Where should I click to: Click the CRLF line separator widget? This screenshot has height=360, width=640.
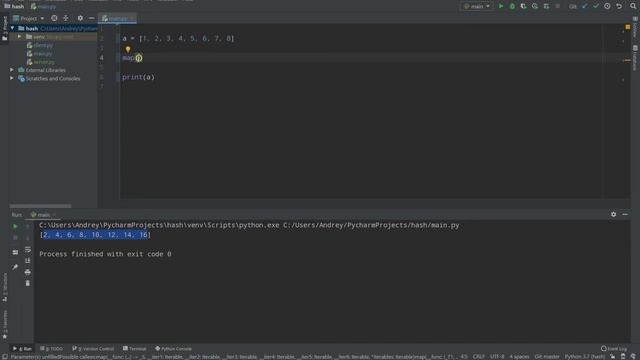pos(478,356)
